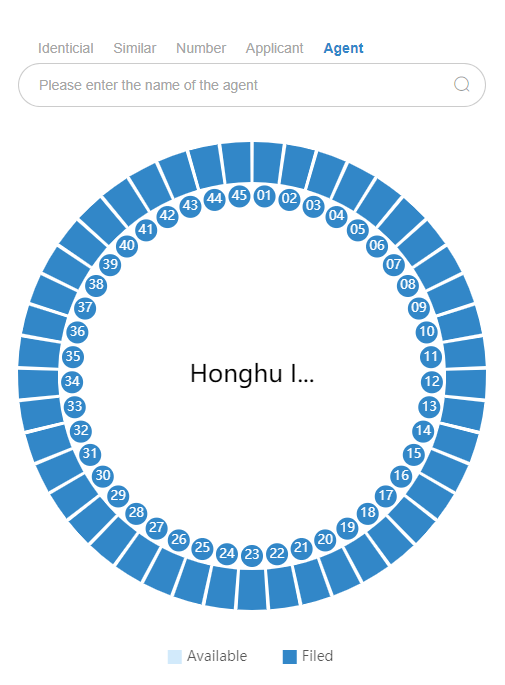
Task: Click the Honghu I... center label
Action: click(252, 374)
